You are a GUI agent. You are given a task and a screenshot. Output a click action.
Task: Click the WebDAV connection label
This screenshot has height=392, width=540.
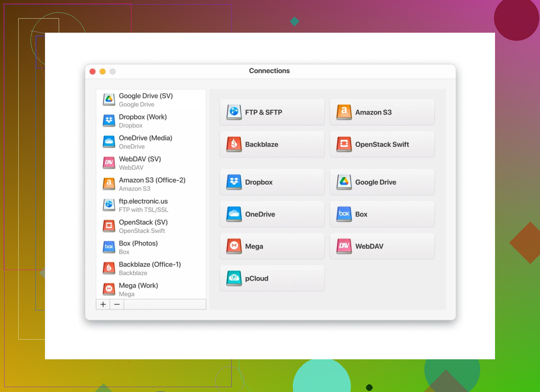369,246
